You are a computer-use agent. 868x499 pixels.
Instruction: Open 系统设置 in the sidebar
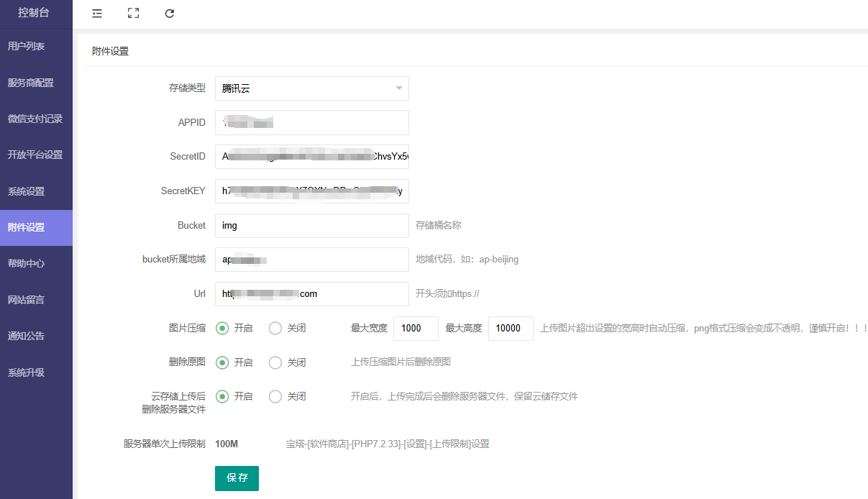click(36, 191)
